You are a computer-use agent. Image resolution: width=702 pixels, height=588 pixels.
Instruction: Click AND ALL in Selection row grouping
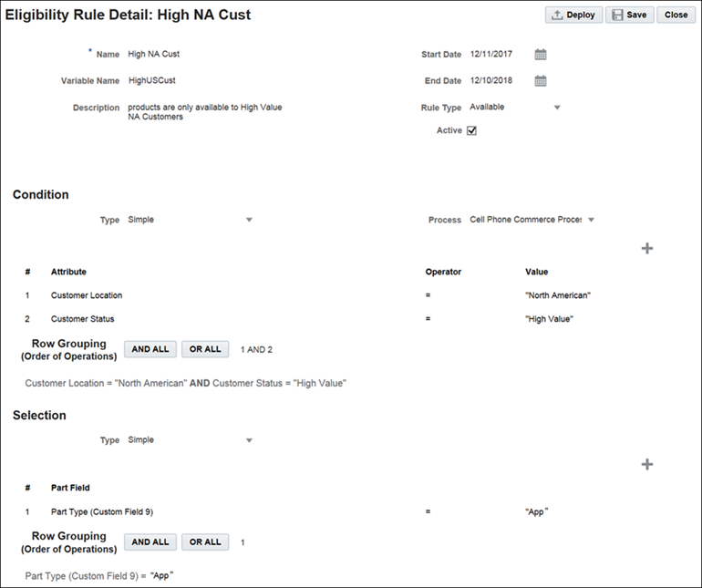click(150, 542)
